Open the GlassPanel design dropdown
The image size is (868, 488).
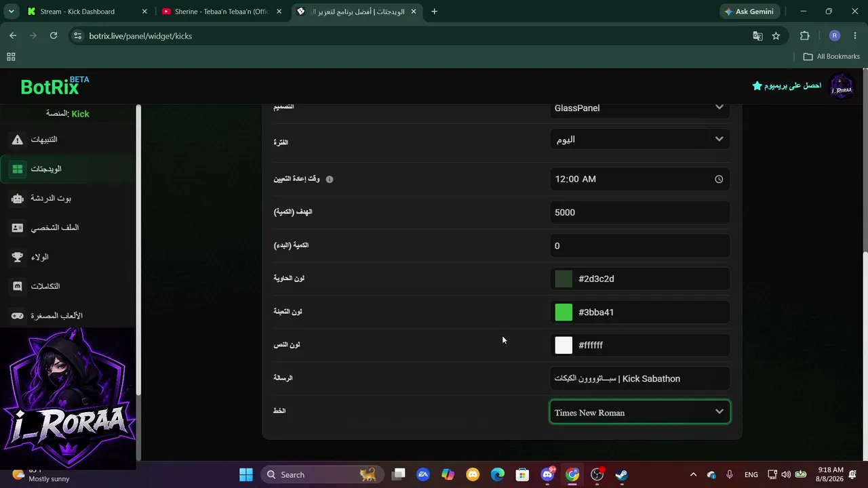639,108
